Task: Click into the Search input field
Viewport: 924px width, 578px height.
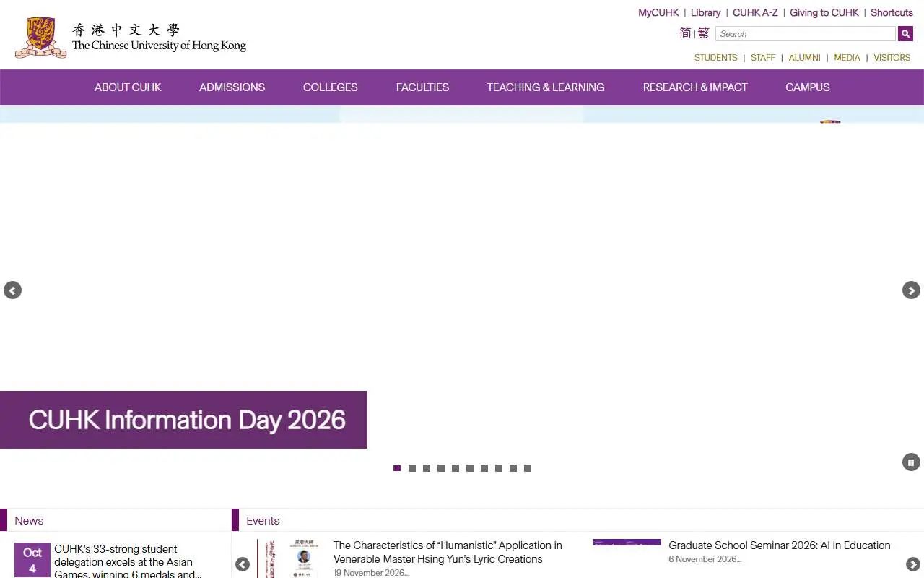Action: coord(806,34)
